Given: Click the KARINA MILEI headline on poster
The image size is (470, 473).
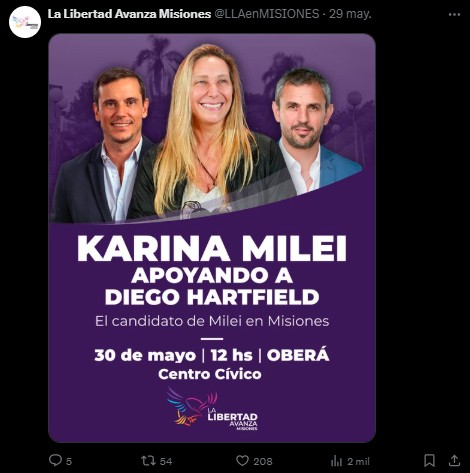Looking at the screenshot, I should [212, 249].
